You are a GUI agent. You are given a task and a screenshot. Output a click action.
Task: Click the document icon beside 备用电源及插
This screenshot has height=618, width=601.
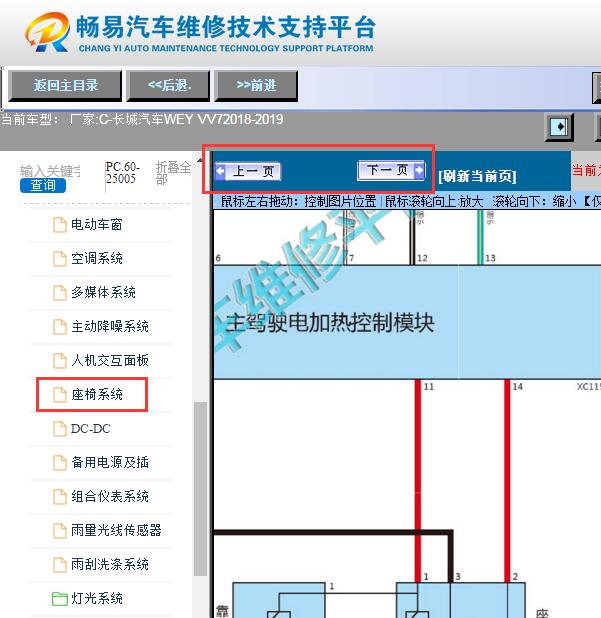click(60, 463)
